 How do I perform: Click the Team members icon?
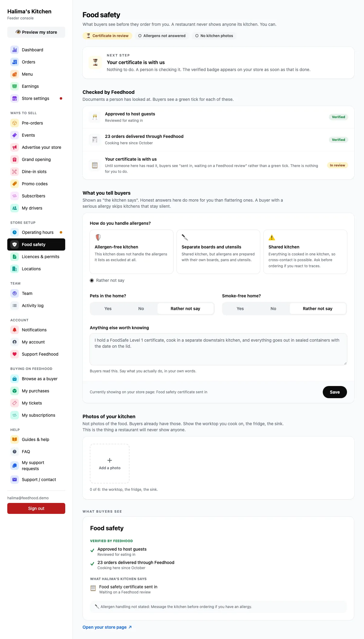tap(15, 293)
